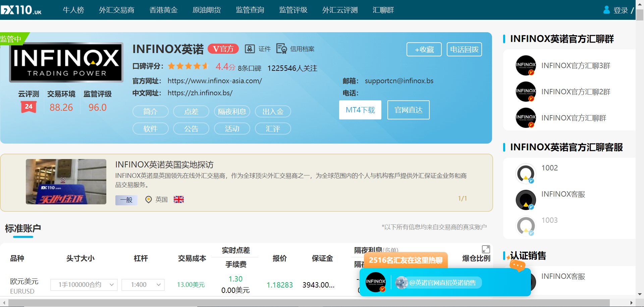The image size is (644, 307).
Task: Click the INFINOX Trading Power logo
Action: [x=66, y=62]
